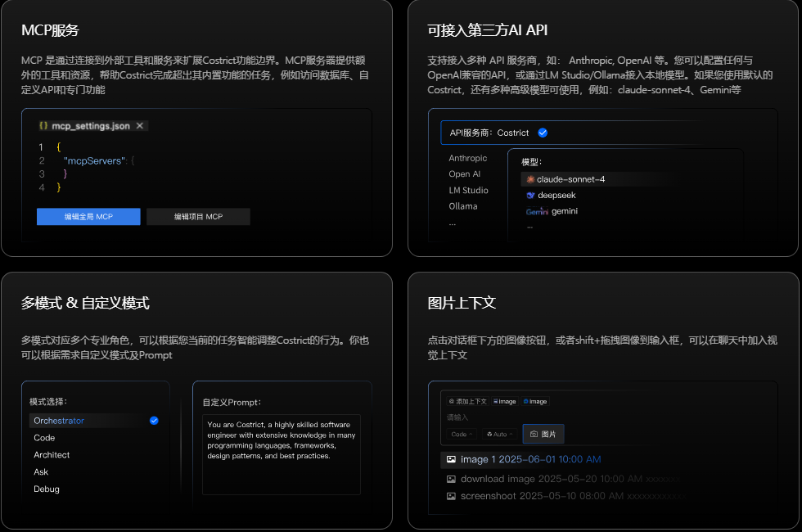This screenshot has width=802, height=532.
Task: Click the cube icon in Auto dropdown
Action: (489, 435)
